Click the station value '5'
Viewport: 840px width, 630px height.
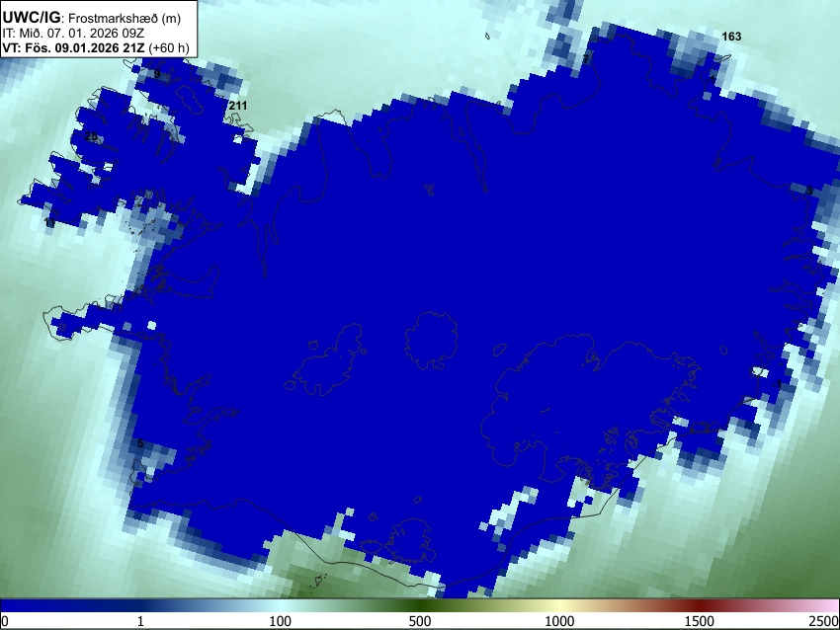140,443
